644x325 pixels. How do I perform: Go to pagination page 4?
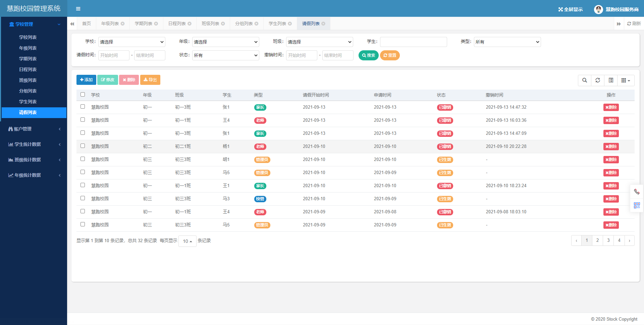pyautogui.click(x=619, y=240)
